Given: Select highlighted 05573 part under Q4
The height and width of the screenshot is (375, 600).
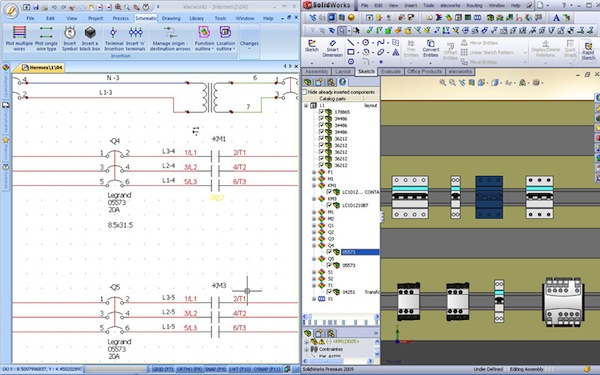Looking at the screenshot, I should click(x=360, y=252).
